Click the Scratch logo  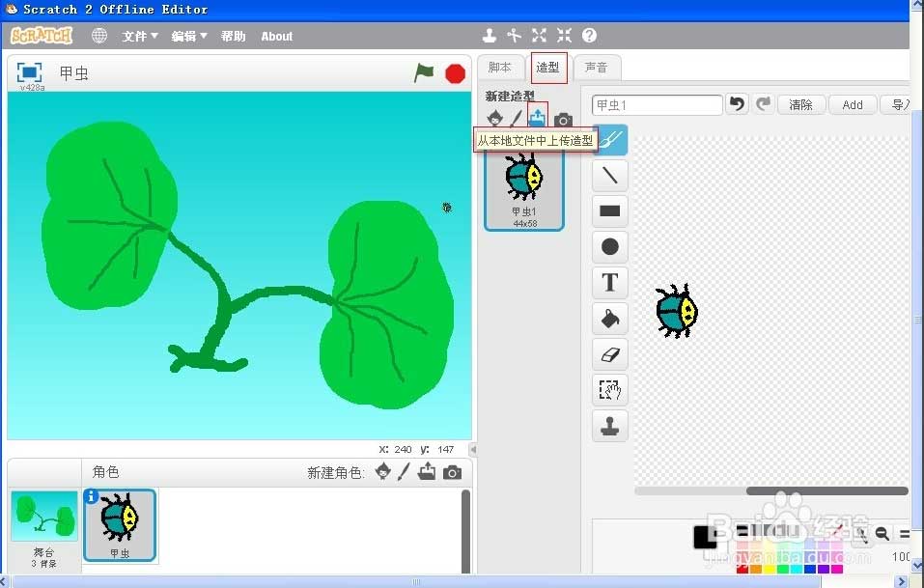point(42,36)
